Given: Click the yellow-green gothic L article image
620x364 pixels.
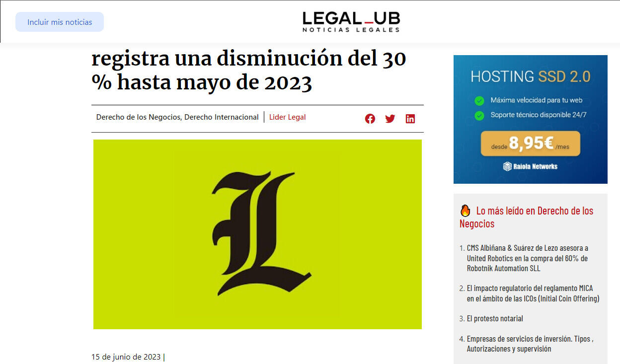Looking at the screenshot, I should (x=257, y=234).
